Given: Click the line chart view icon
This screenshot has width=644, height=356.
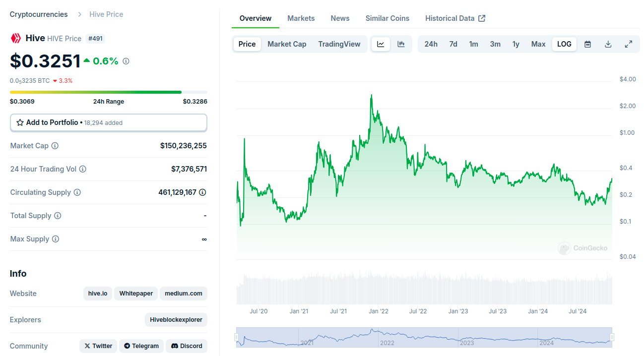Looking at the screenshot, I should click(x=381, y=44).
